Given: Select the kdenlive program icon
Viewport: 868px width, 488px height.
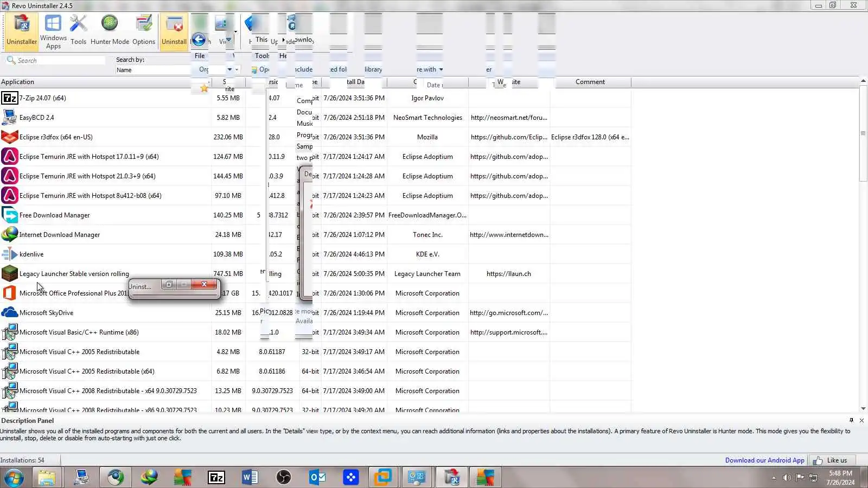Looking at the screenshot, I should (x=10, y=254).
